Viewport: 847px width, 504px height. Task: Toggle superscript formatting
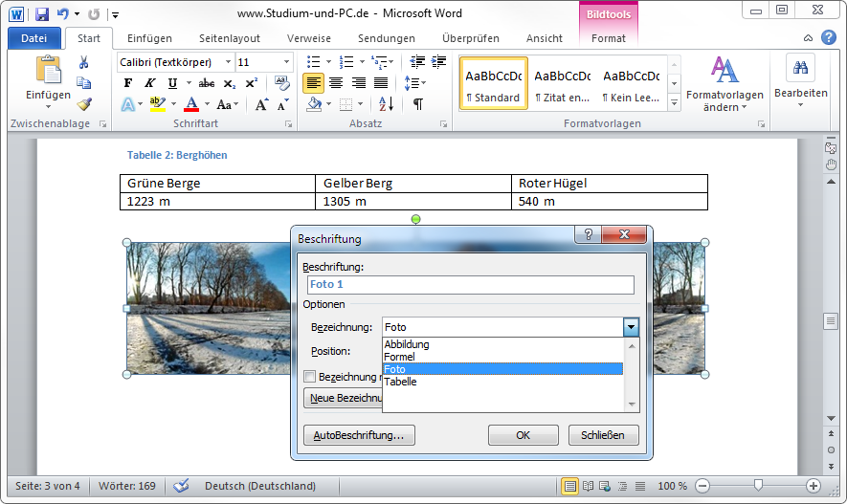click(x=251, y=83)
